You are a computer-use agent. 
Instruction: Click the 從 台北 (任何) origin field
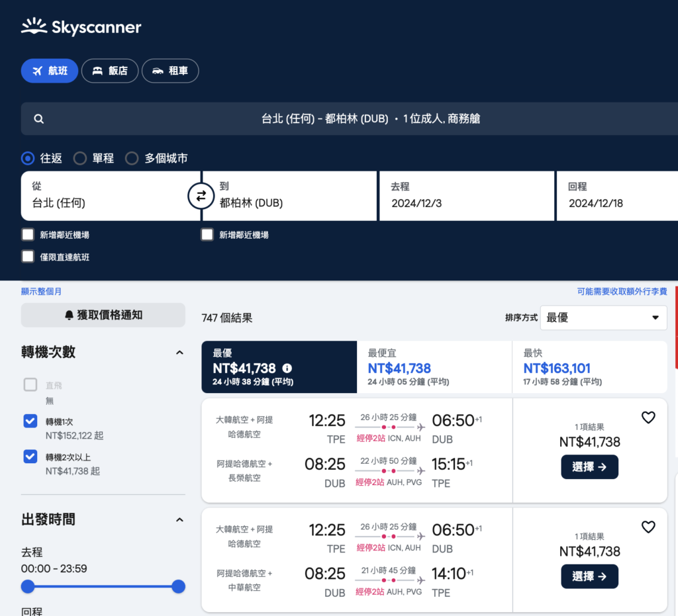(x=111, y=196)
